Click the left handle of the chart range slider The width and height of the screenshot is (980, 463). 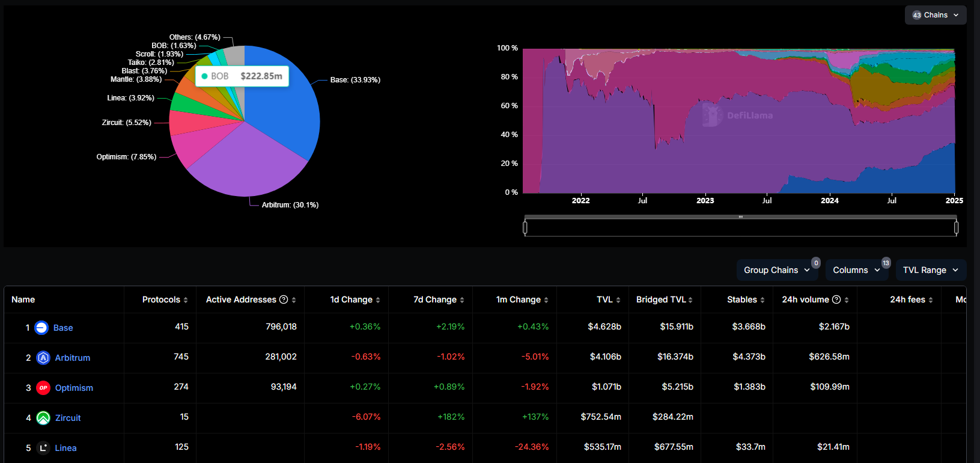point(525,227)
